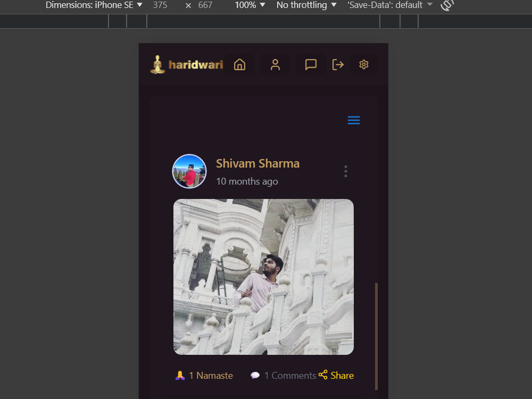Click the page's vertical scrollbar thumb
This screenshot has width=532, height=399.
click(376, 336)
